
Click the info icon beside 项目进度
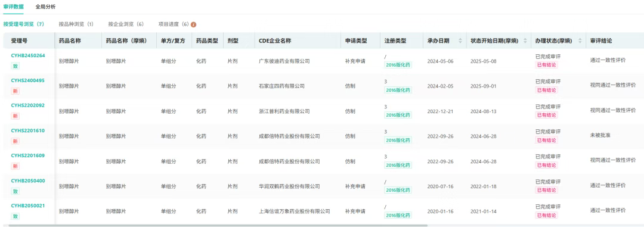(x=193, y=24)
